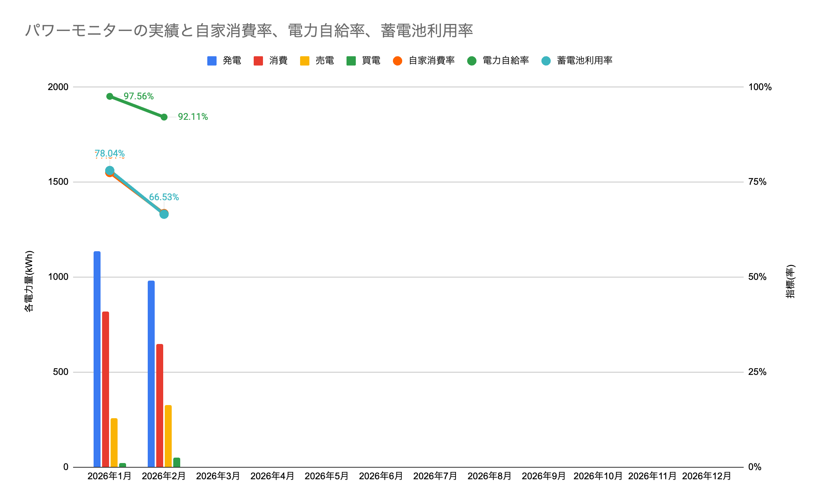Viewport: 816px width, 504px height.
Task: Click the green 買電 legend square
Action: point(351,61)
